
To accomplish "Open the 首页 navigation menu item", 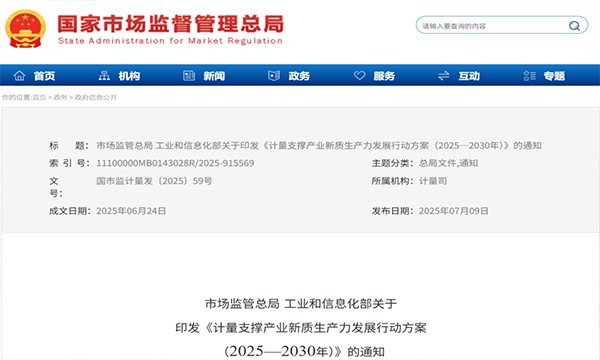I will tap(44, 76).
